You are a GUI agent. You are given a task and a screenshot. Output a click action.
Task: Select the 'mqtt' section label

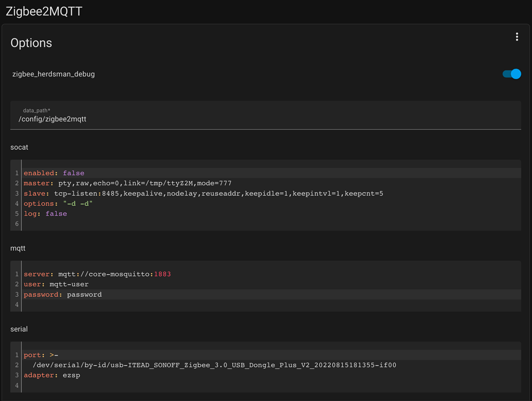tap(18, 249)
